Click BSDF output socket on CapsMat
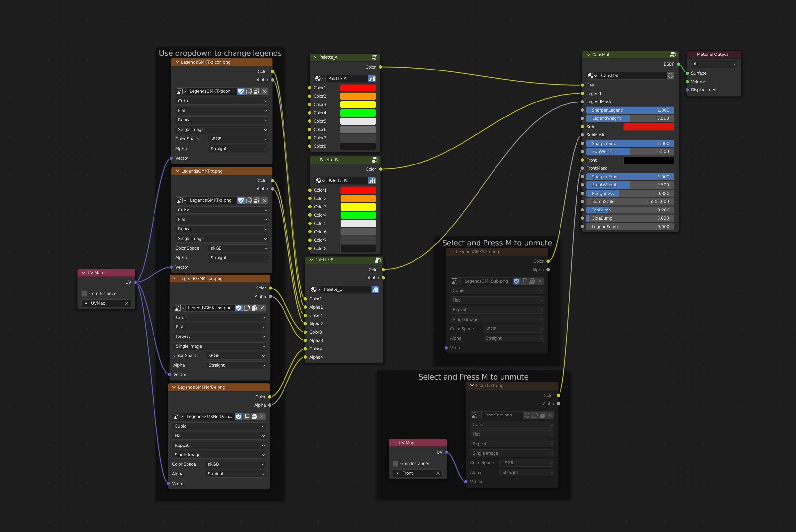The height and width of the screenshot is (532, 796). 678,64
